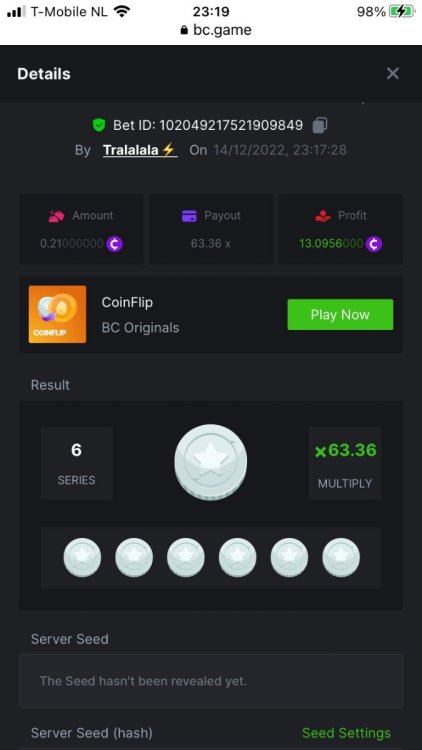This screenshot has width=422, height=750.
Task: Select the last coin in series row
Action: coord(341,558)
